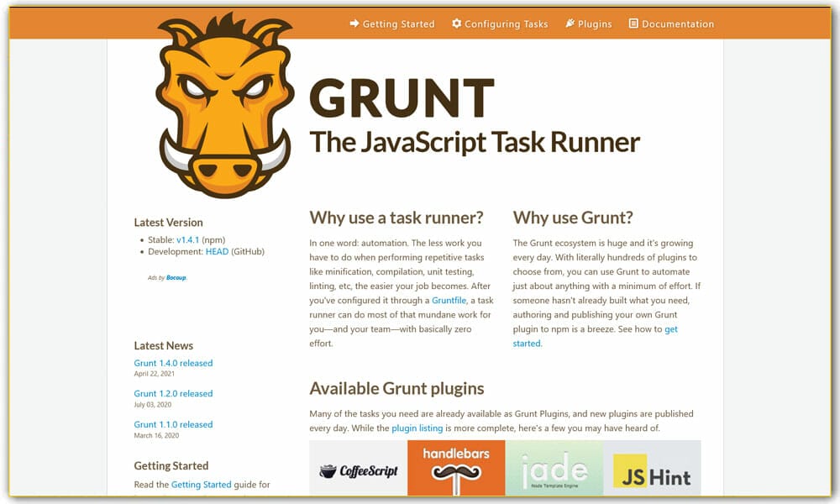This screenshot has width=840, height=504.
Task: Follow the get started link under Why use Grunt
Action: [671, 329]
